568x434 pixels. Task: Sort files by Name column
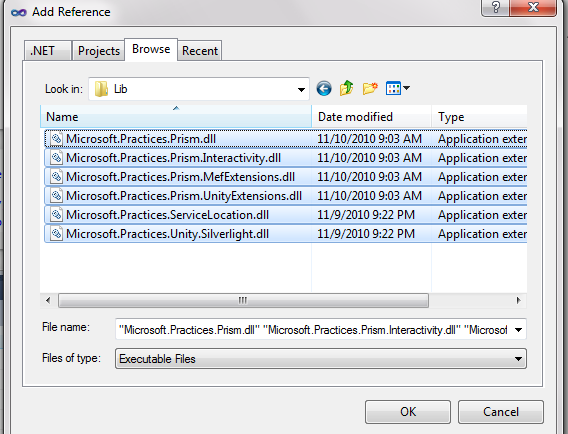176,117
